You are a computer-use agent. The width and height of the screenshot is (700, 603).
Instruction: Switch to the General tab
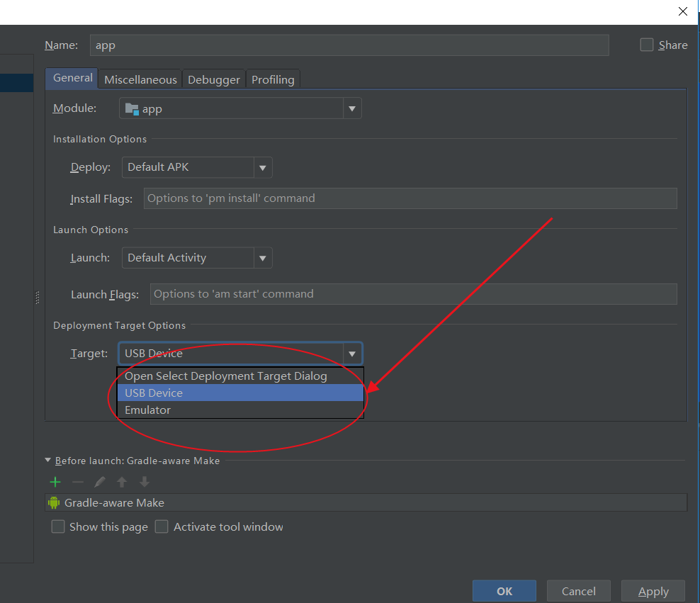[x=72, y=78]
